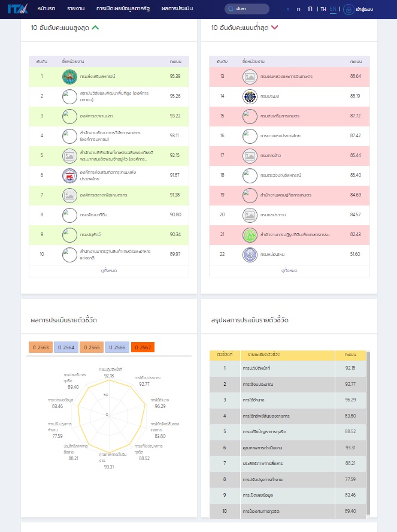Click the red down chevron beside bottom 10 heading

tap(275, 28)
